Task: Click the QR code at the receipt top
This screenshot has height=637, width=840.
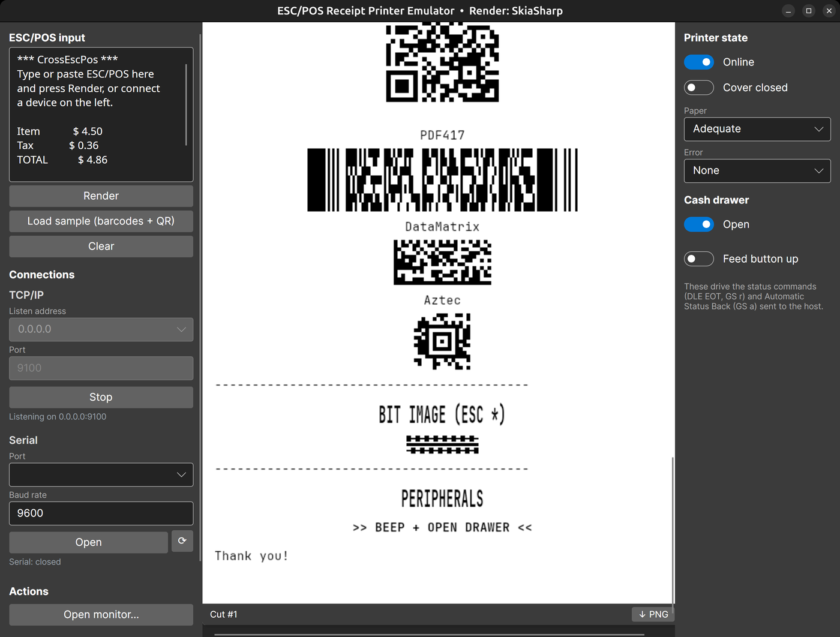Action: tap(442, 62)
